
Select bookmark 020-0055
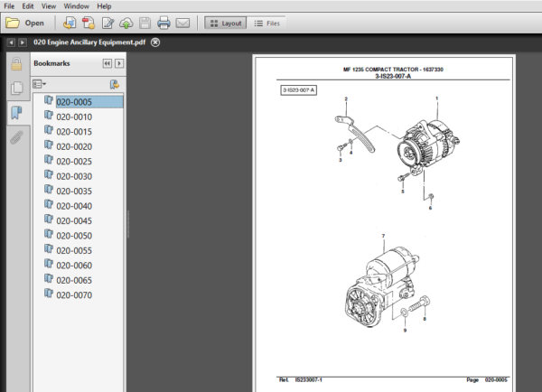74,250
